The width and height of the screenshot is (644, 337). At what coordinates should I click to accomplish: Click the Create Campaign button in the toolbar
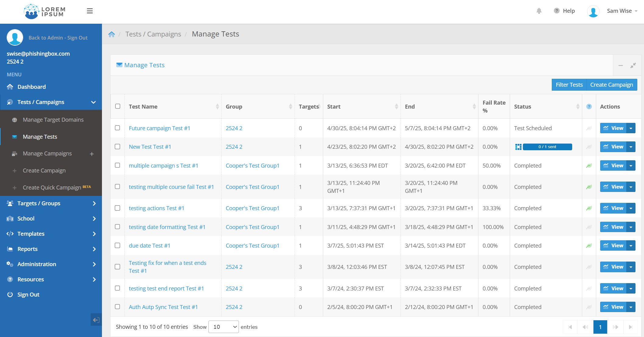click(612, 85)
